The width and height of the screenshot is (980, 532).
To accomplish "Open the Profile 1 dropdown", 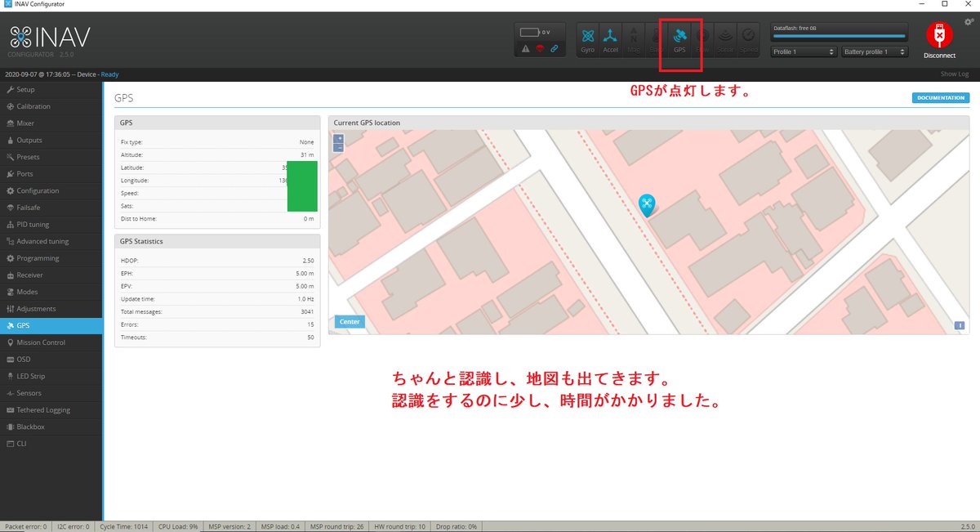I will click(804, 51).
